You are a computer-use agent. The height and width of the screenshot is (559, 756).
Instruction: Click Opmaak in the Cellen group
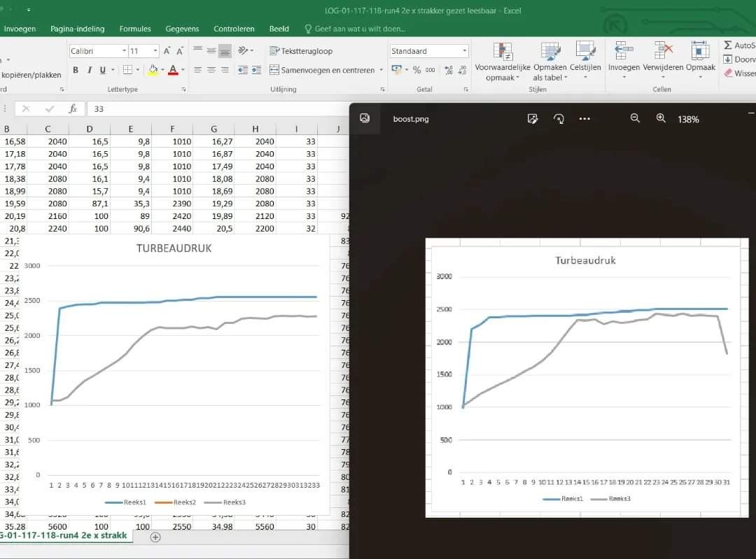[x=701, y=61]
